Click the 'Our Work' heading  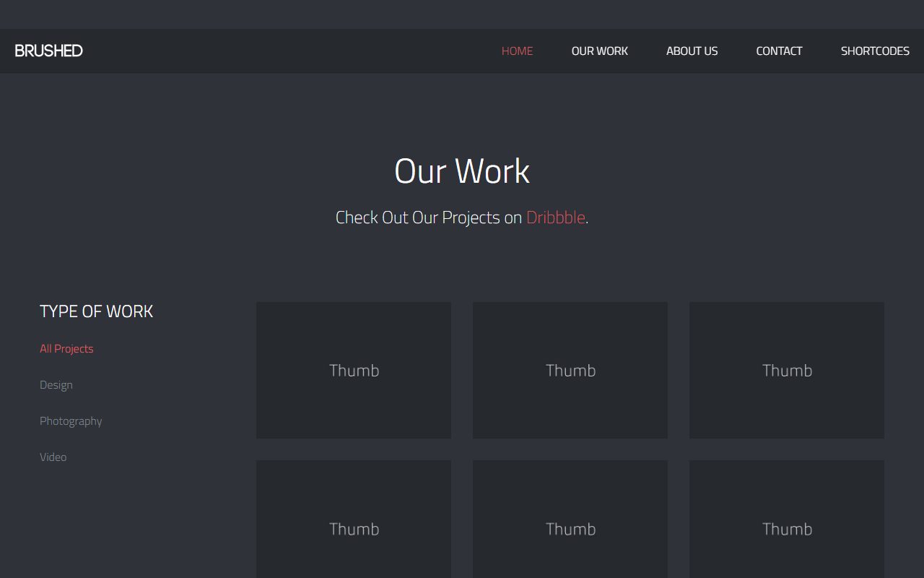462,171
